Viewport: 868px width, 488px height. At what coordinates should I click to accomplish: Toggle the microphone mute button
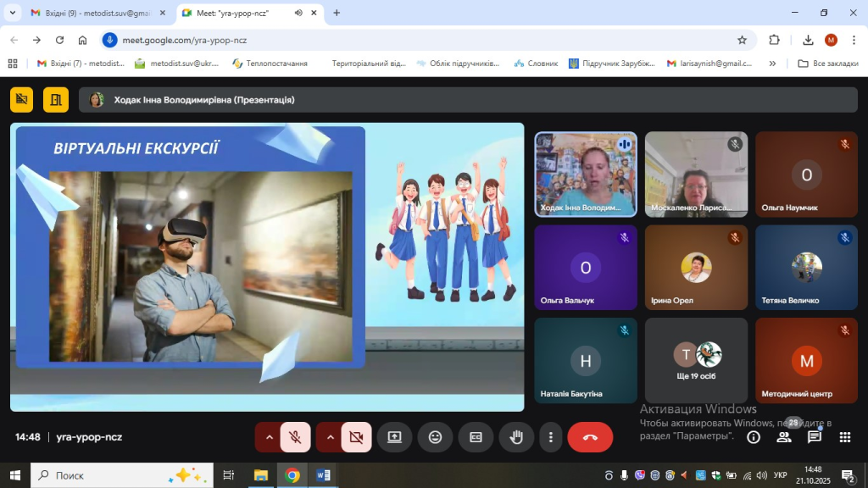pyautogui.click(x=295, y=437)
